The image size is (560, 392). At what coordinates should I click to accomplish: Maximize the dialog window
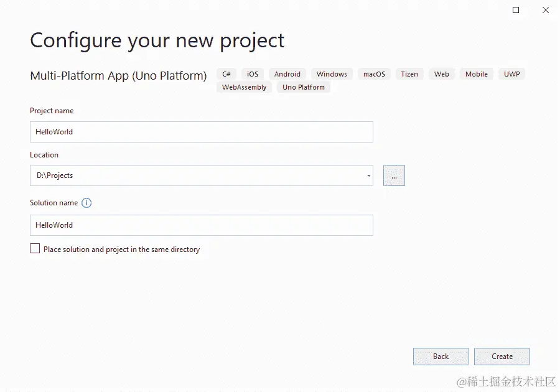click(516, 10)
